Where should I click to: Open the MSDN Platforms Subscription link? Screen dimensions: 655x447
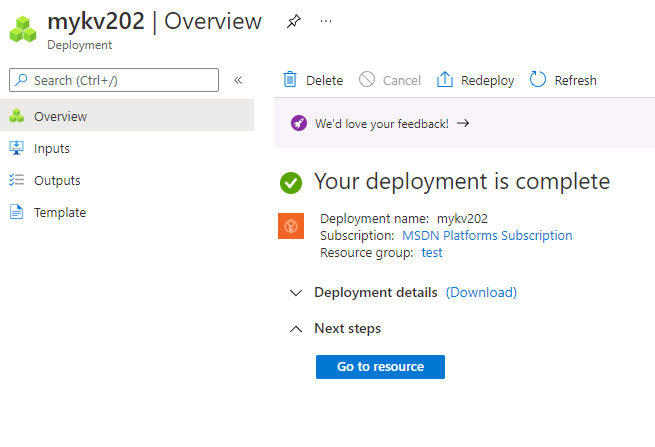(x=487, y=236)
